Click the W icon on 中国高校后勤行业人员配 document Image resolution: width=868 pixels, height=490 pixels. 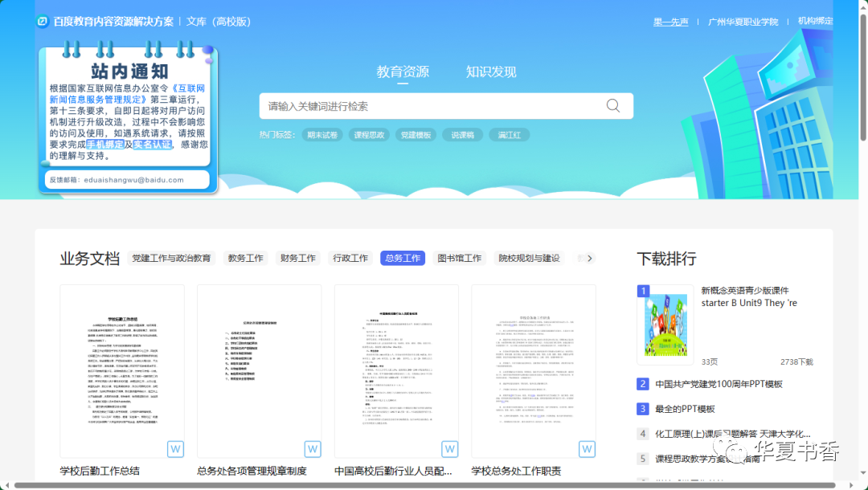449,449
